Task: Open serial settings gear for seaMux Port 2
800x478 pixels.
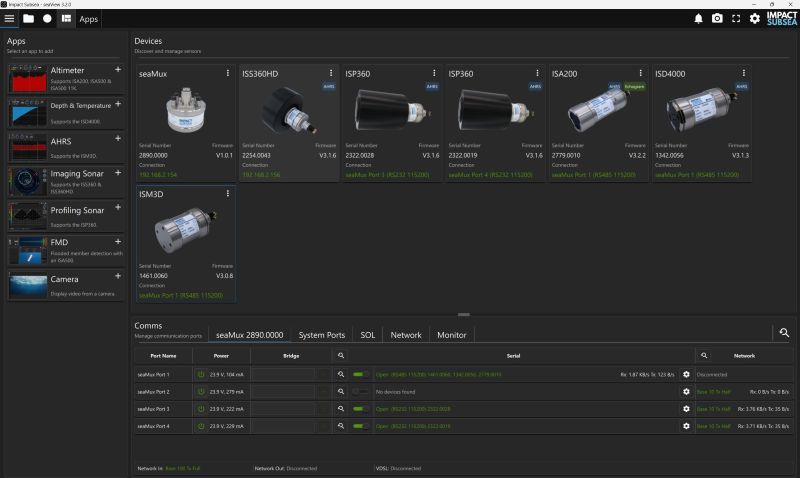Action: tap(686, 392)
